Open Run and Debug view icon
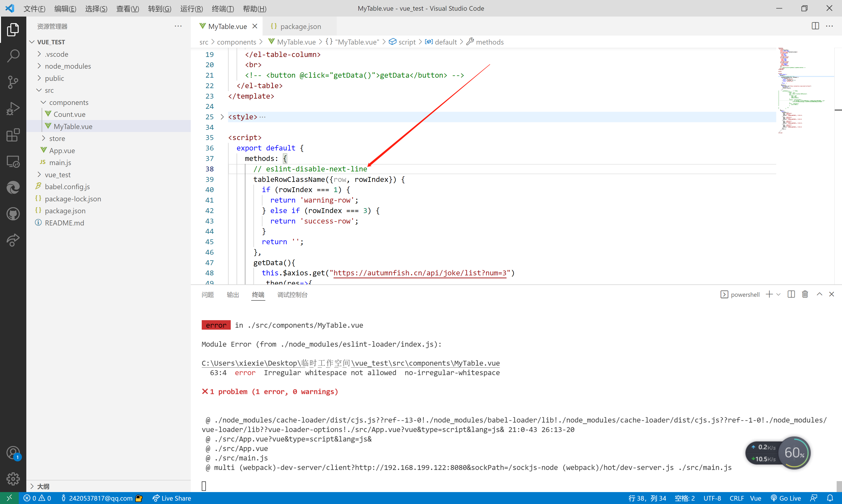This screenshot has height=504, width=842. point(13,109)
